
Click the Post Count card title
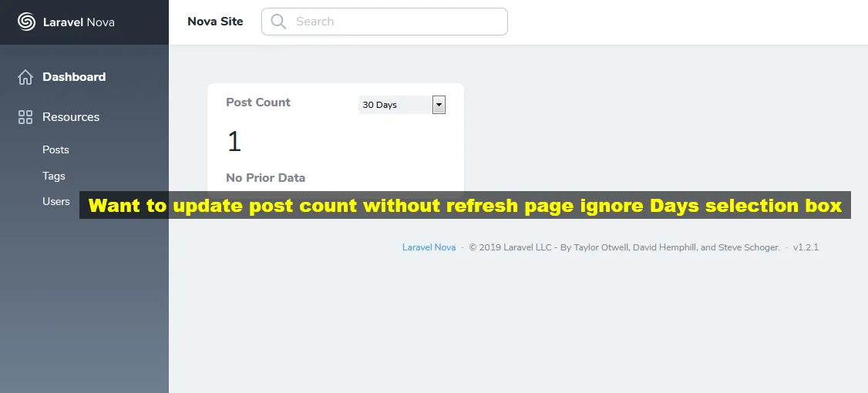click(x=258, y=102)
